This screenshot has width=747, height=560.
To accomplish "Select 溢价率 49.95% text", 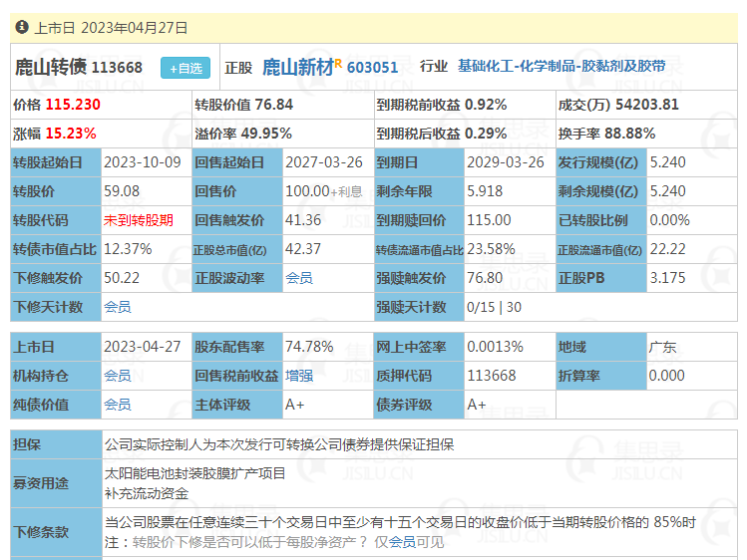I will coord(243,134).
